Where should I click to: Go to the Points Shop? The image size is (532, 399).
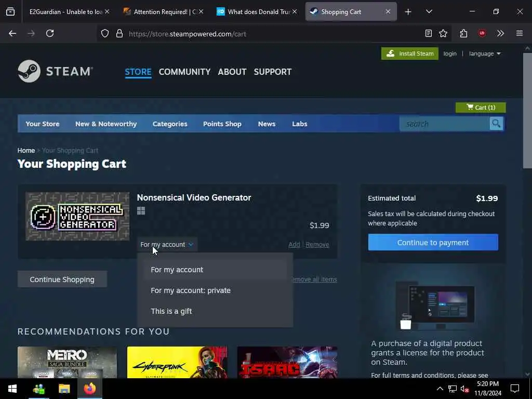222,124
